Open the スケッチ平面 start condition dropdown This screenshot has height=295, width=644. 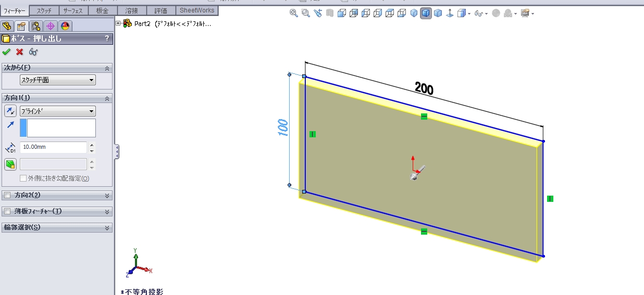pos(57,80)
